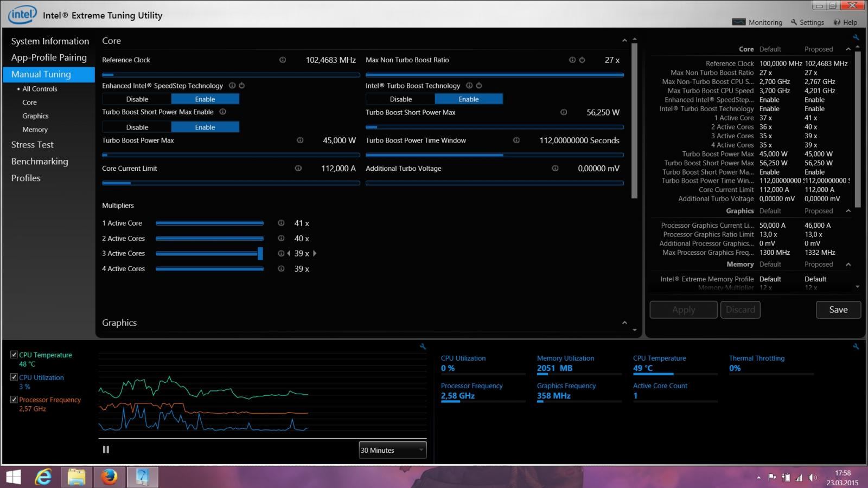Viewport: 868px width, 488px height.
Task: Decrease 3 Active Cores multiplier with left arrow
Action: click(289, 253)
